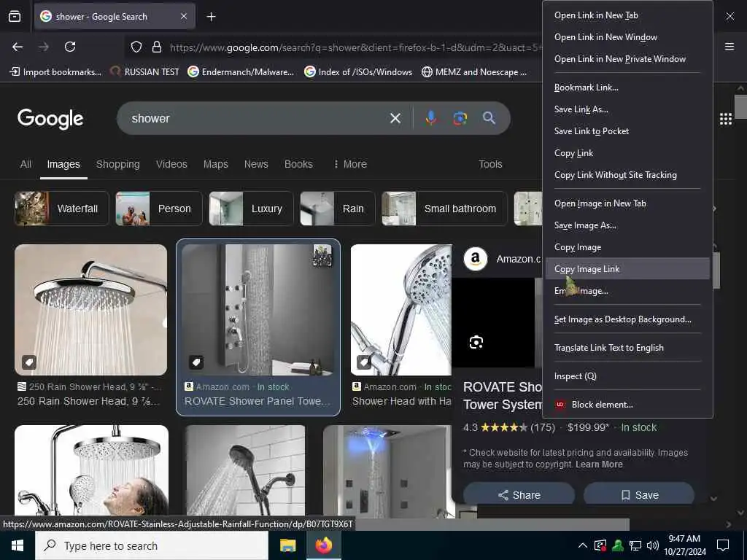Expand the More search options dropdown
Screen dimensions: 747x560
[x=350, y=164]
